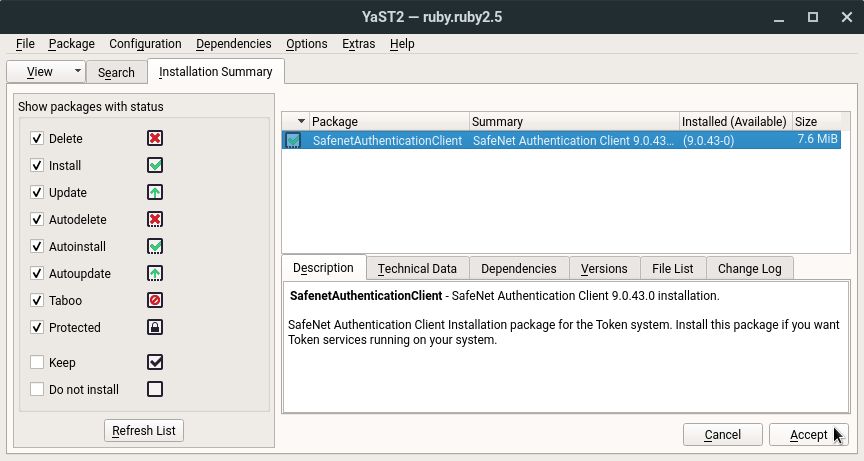Click the red X Delete status icon
This screenshot has height=461, width=864.
tap(155, 138)
